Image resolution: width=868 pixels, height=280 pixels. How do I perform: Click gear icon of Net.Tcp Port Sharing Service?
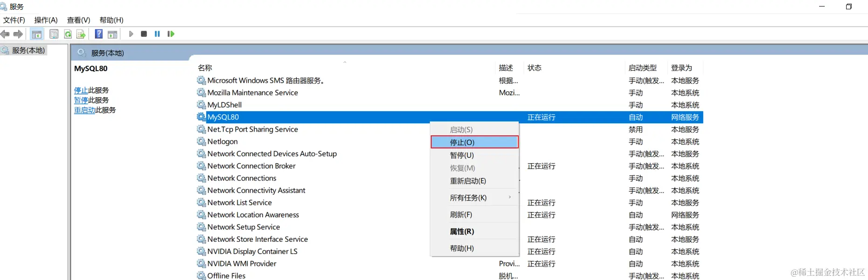tap(201, 129)
